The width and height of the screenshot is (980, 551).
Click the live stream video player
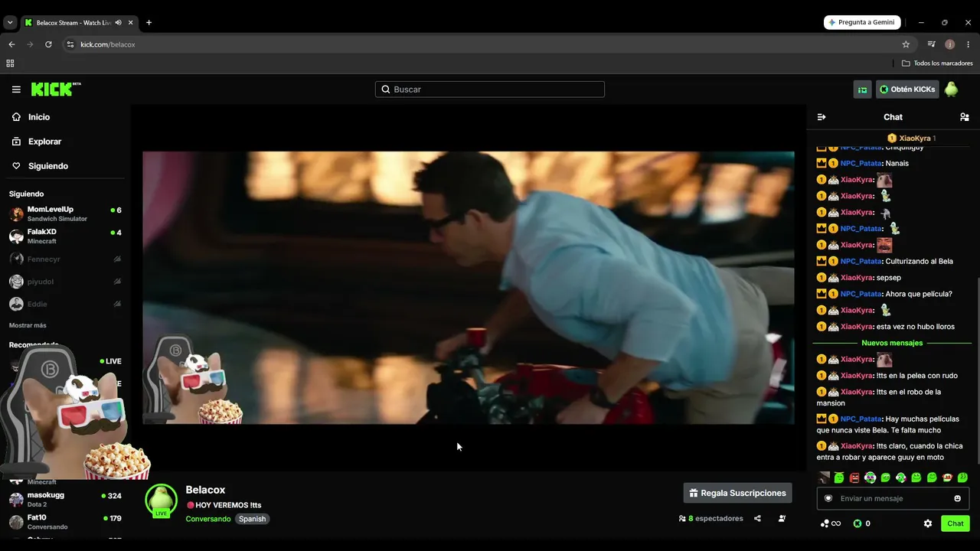coord(469,288)
